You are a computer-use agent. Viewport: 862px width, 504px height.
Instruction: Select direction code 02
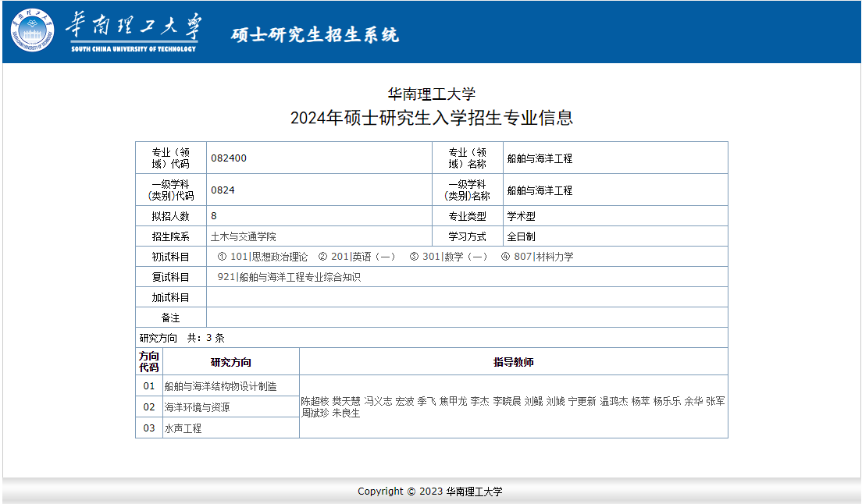149,406
